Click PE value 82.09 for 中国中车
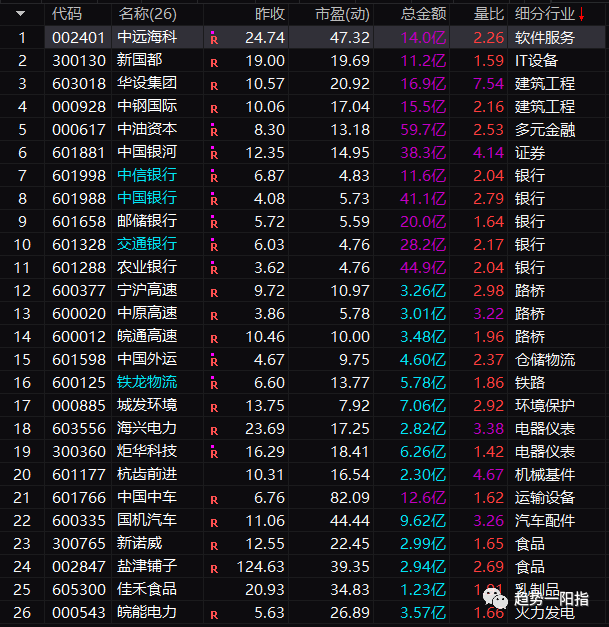The width and height of the screenshot is (609, 627). (350, 498)
